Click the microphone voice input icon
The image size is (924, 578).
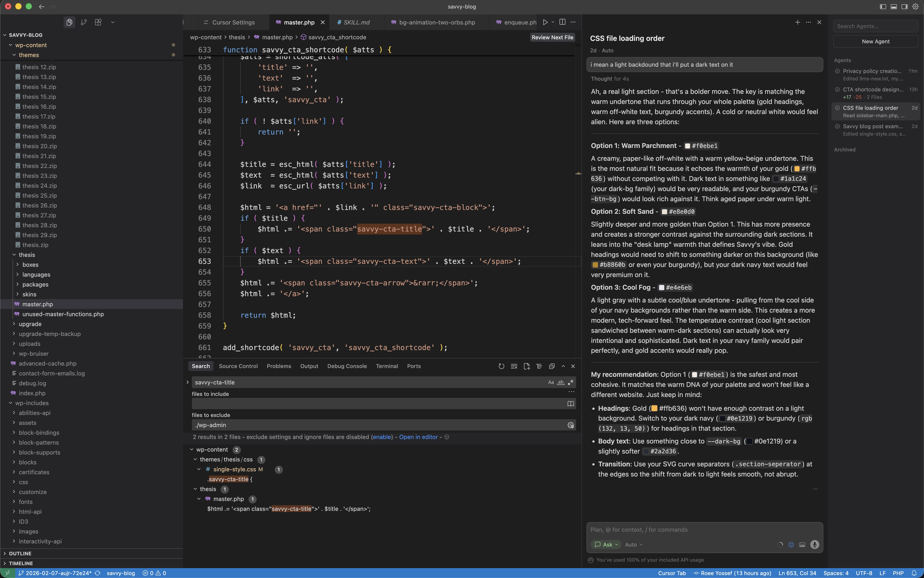point(814,545)
